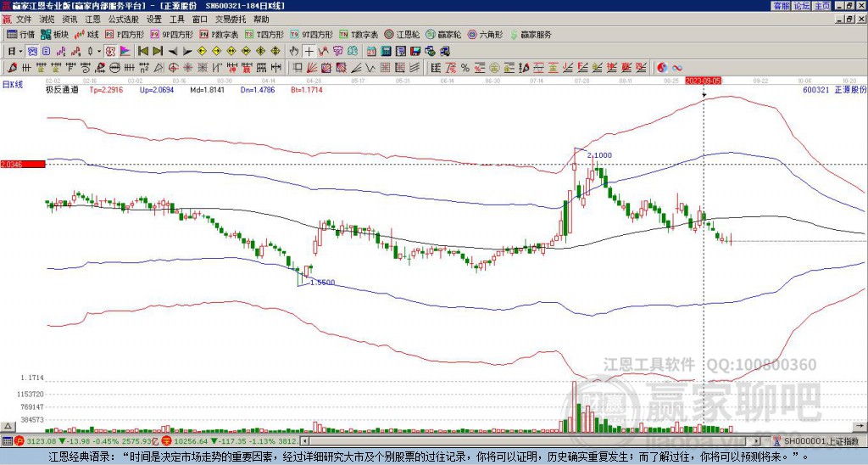Click the 客服 customer service button
The width and height of the screenshot is (868, 465).
[781, 6]
